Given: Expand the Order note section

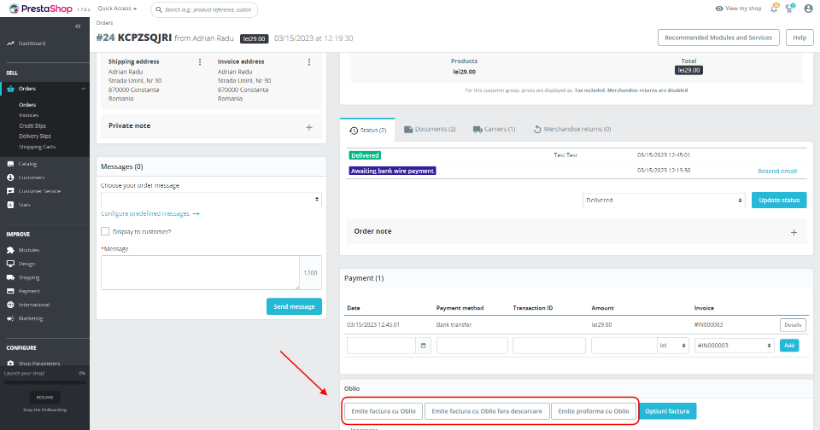Looking at the screenshot, I should tap(793, 232).
